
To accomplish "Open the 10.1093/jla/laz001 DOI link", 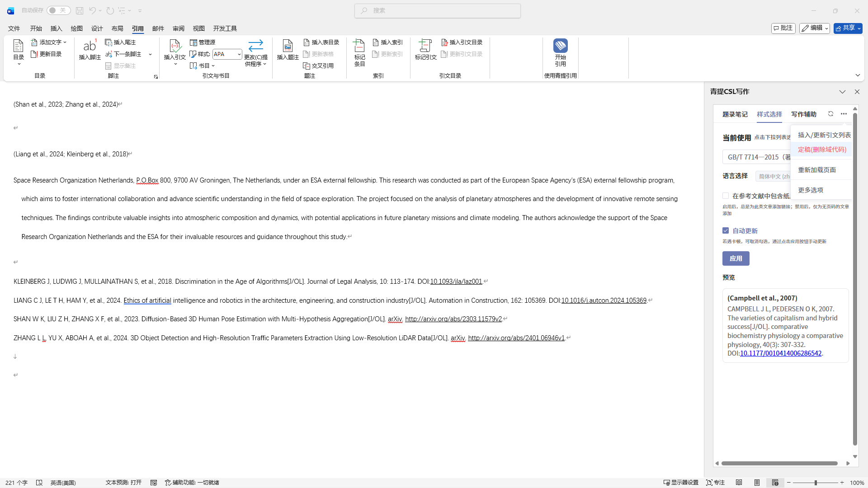I will [x=456, y=282].
